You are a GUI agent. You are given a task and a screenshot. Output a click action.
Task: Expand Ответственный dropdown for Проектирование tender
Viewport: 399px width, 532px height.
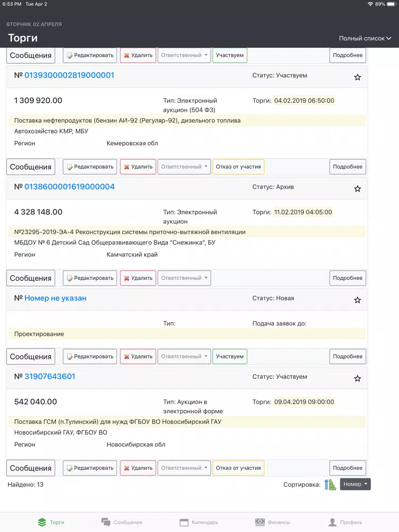[x=184, y=356]
